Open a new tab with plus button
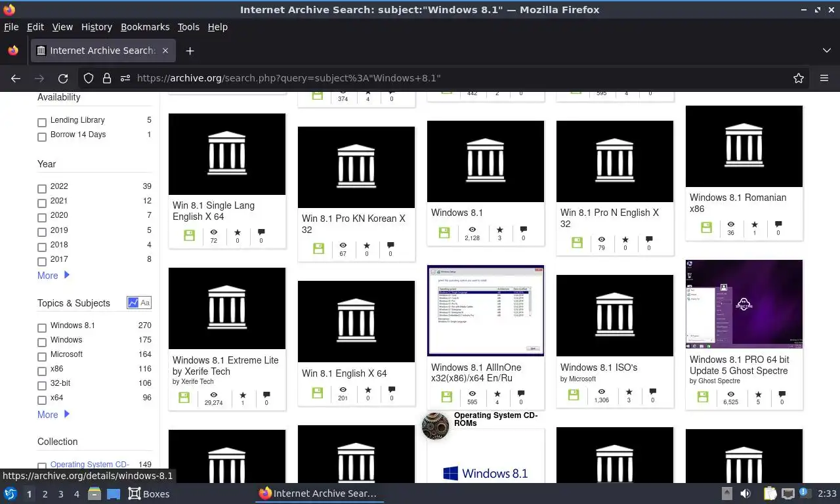Viewport: 840px width, 504px height. pos(190,51)
